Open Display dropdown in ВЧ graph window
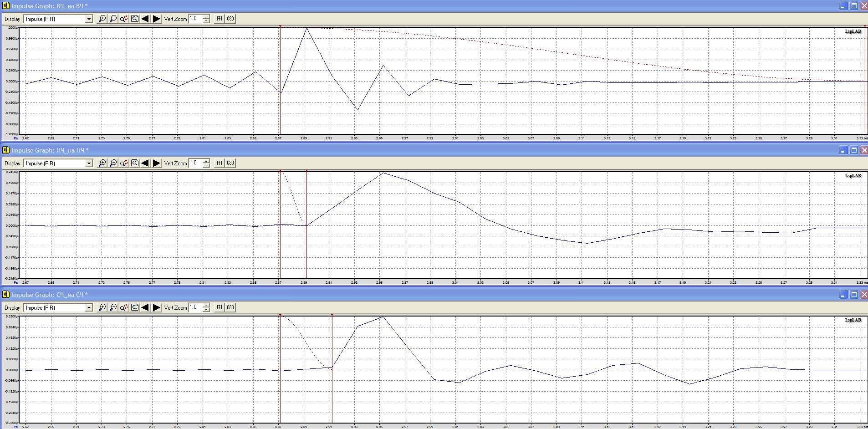Viewport: 868px width, 429px height. [x=89, y=19]
